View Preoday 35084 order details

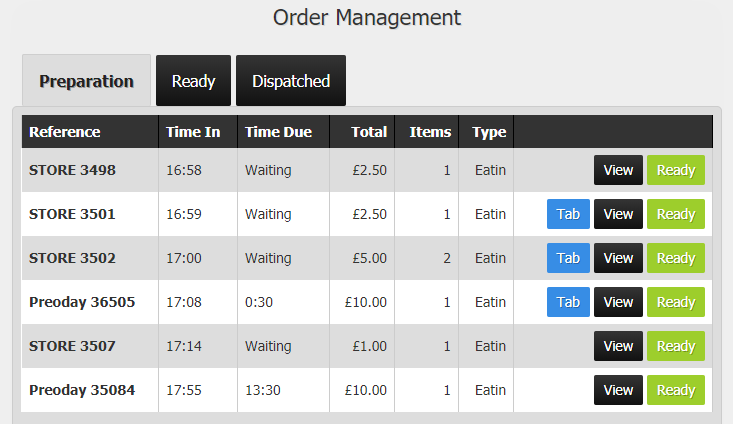(618, 389)
